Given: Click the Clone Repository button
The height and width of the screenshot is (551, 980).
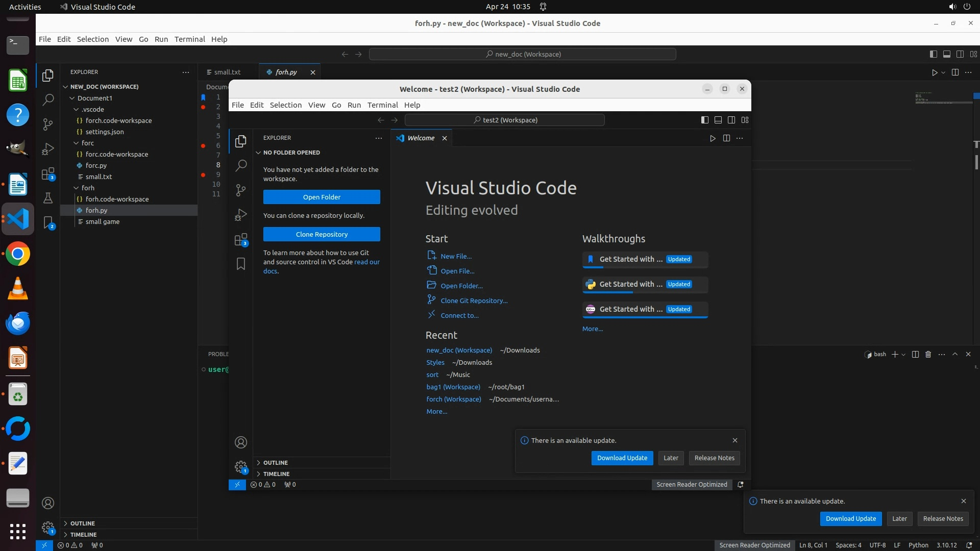Looking at the screenshot, I should 322,234.
